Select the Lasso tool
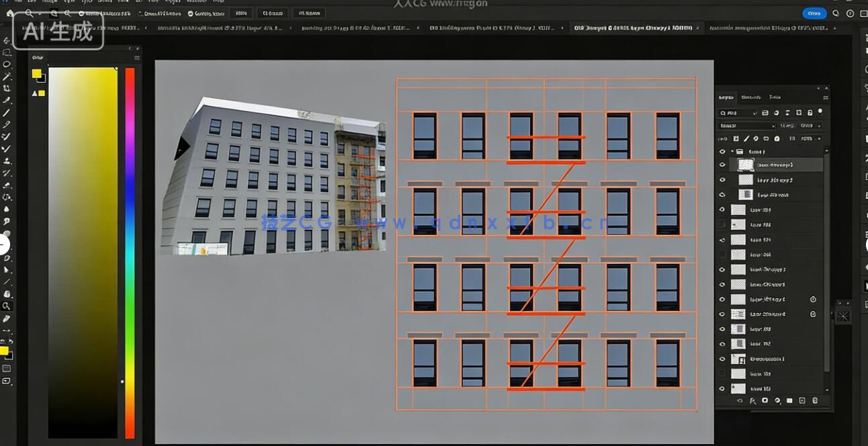The width and height of the screenshot is (868, 446). coord(7,64)
